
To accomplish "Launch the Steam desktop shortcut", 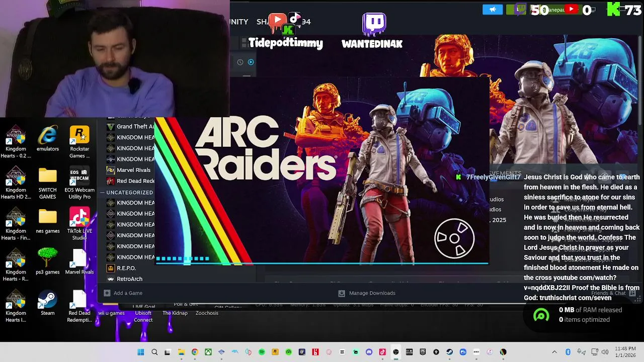I will click(48, 303).
